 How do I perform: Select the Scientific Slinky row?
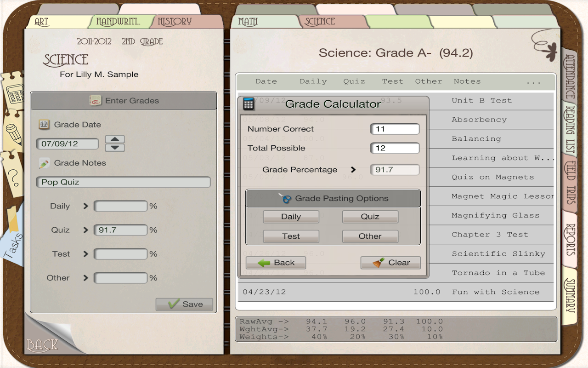point(396,254)
